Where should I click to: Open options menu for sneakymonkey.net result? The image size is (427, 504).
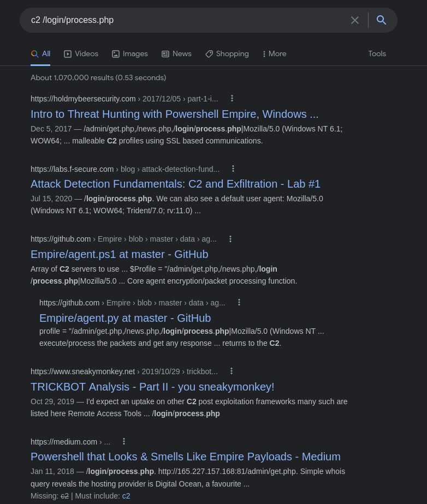[x=232, y=371]
